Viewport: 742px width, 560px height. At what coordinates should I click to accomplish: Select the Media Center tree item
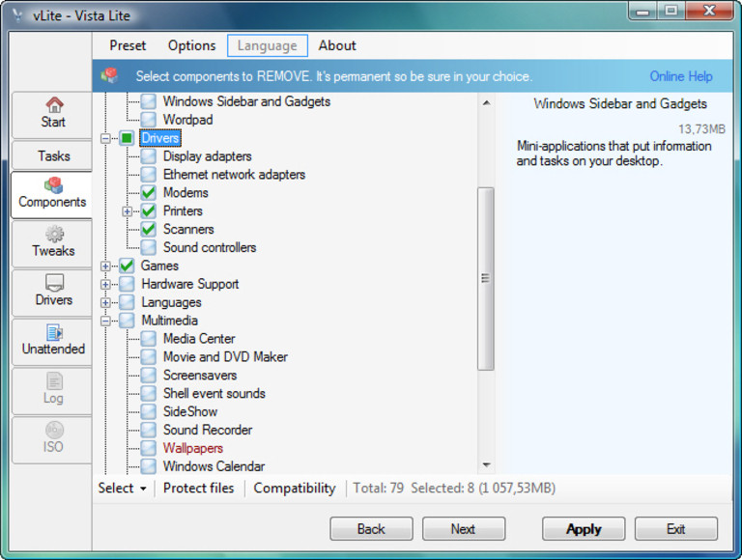[199, 338]
